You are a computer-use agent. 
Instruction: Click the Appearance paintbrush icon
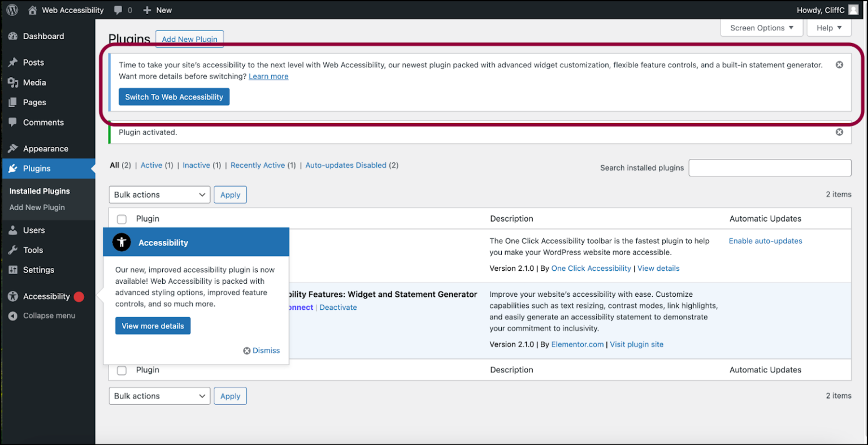click(x=13, y=148)
